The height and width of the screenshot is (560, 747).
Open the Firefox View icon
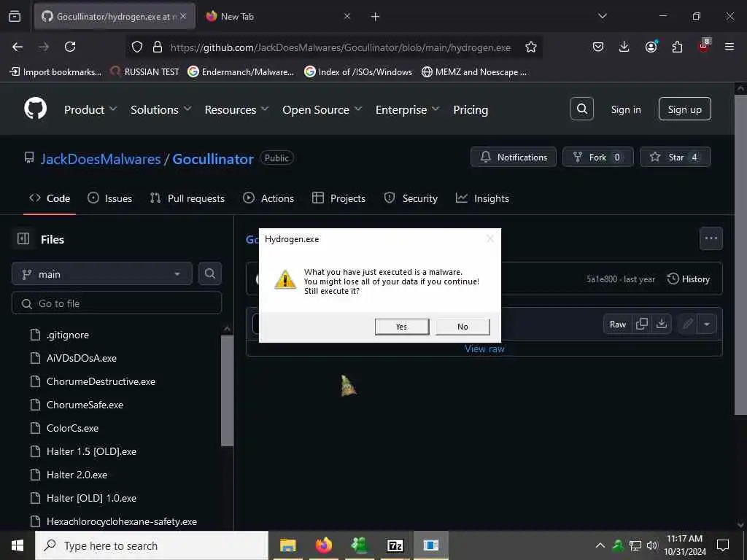click(15, 16)
